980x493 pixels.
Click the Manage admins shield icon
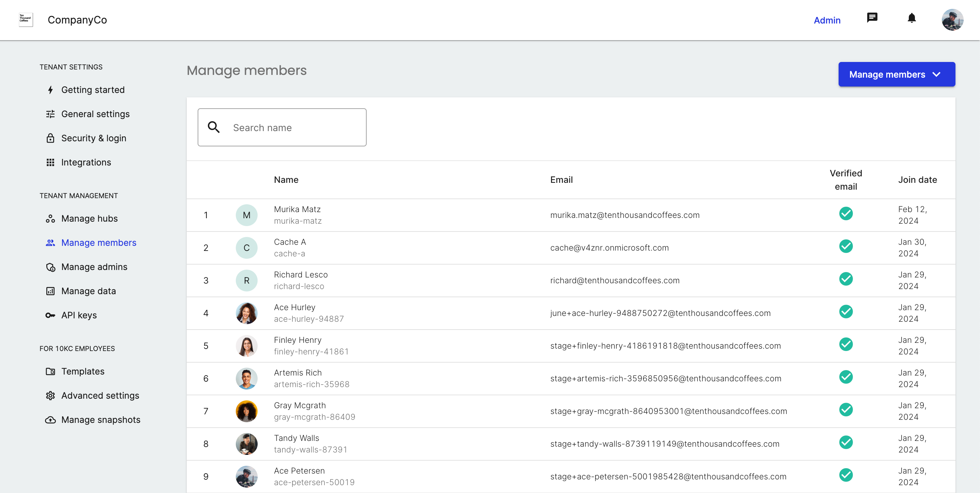coord(50,267)
